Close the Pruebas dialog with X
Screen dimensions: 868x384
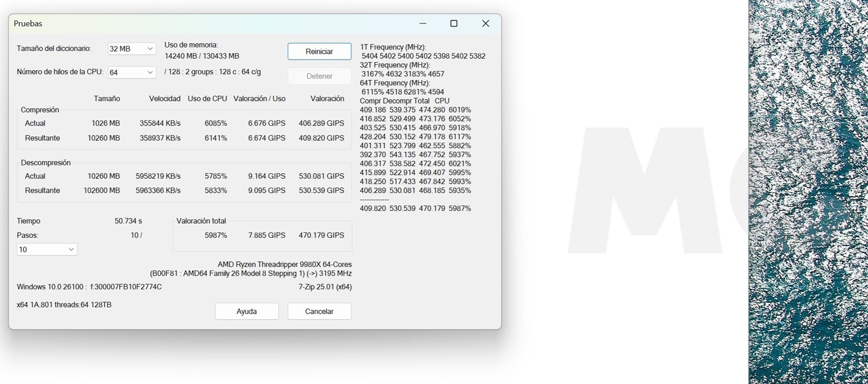point(485,23)
